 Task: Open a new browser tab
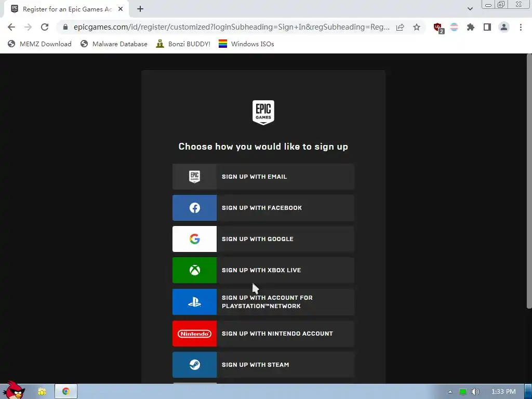(x=140, y=9)
